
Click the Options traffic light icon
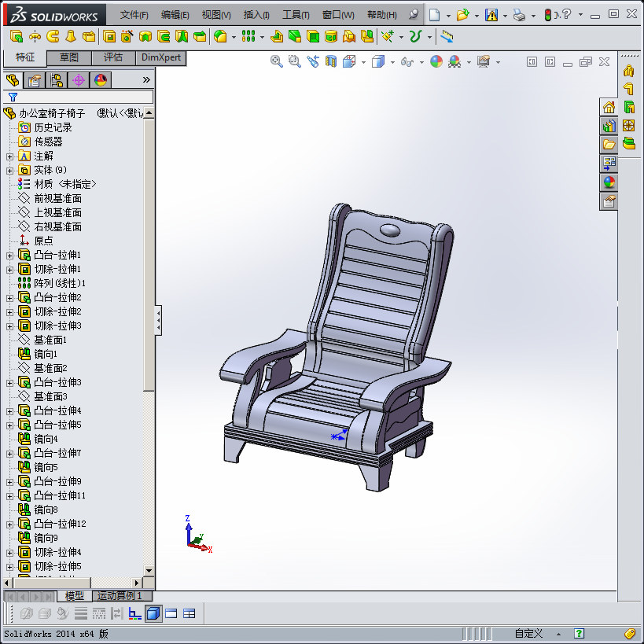tap(548, 15)
